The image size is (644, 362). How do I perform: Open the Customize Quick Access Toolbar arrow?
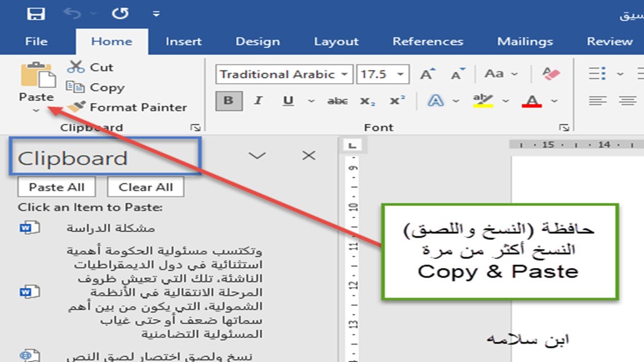pos(155,14)
